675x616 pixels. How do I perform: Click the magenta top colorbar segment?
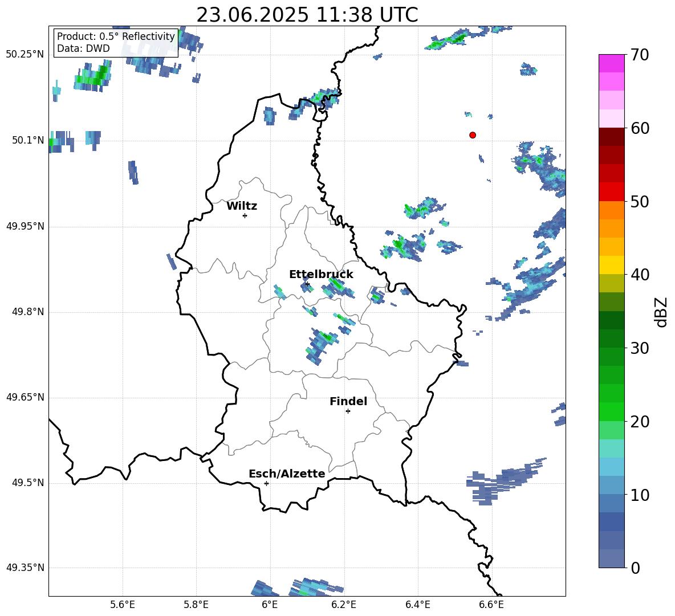(x=611, y=63)
